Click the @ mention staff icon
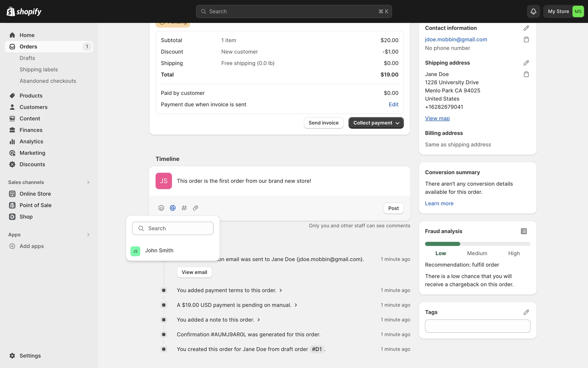Image resolution: width=588 pixels, height=368 pixels. coord(173,208)
